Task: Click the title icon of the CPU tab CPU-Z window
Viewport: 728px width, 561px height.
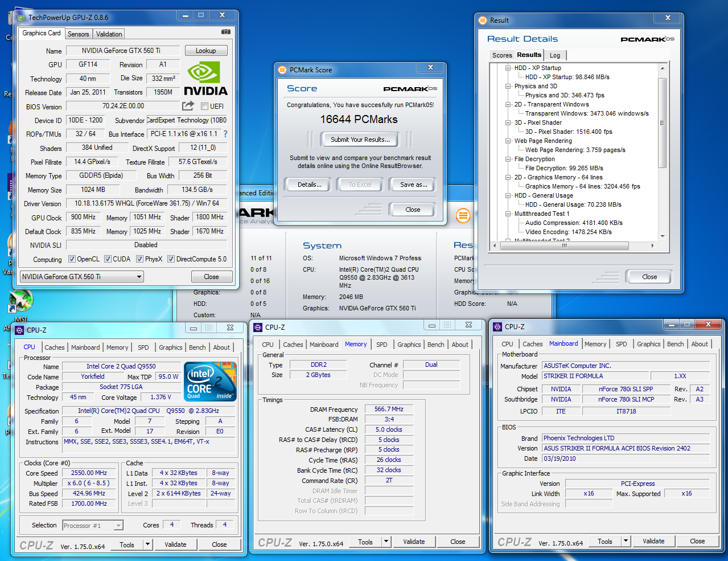Action: [19, 330]
